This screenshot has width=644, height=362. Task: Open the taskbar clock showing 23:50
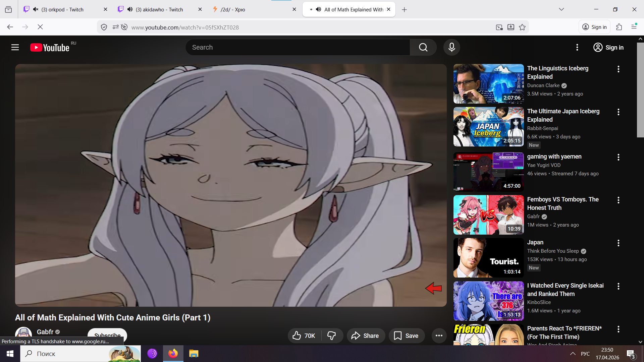[x=607, y=354]
